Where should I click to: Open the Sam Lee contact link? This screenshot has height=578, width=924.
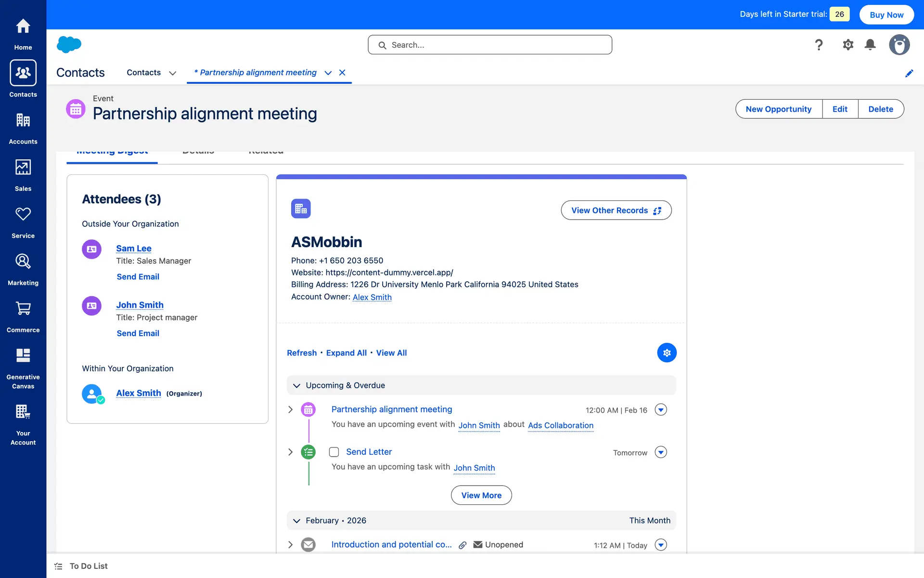134,248
